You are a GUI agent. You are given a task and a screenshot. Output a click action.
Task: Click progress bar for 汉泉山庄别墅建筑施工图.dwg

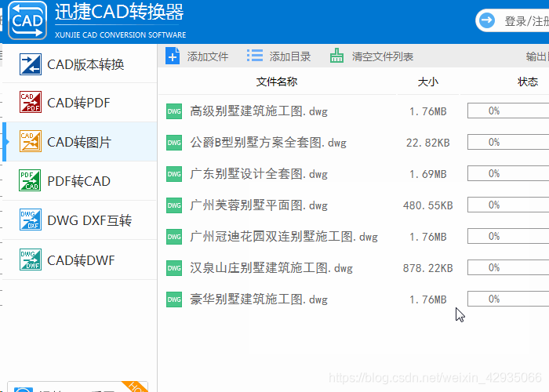click(x=508, y=268)
